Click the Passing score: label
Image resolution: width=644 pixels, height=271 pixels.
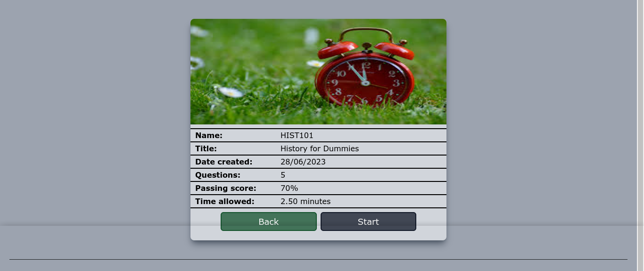click(225, 189)
